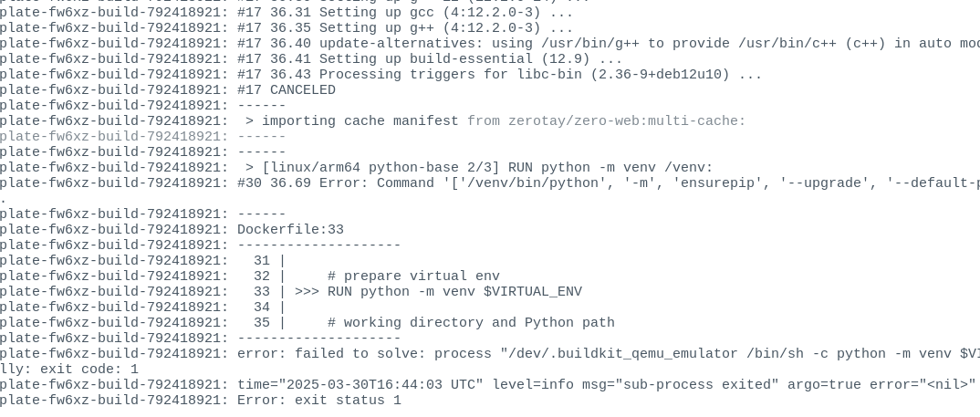This screenshot has width=980, height=417.
Task: Click 'sub-process exited' message text
Action: (x=696, y=384)
